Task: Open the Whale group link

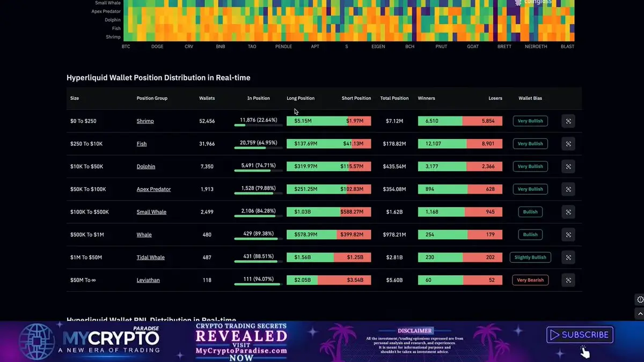Action: (x=144, y=235)
